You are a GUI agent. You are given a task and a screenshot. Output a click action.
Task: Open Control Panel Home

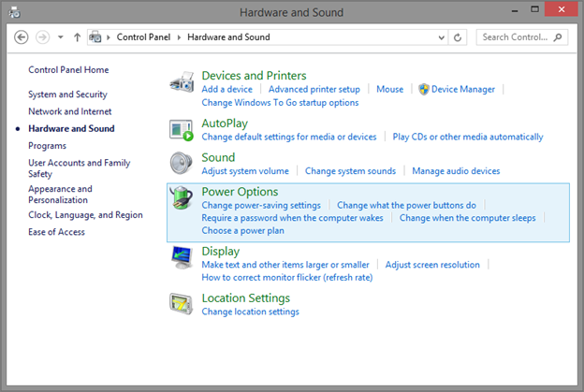point(68,70)
